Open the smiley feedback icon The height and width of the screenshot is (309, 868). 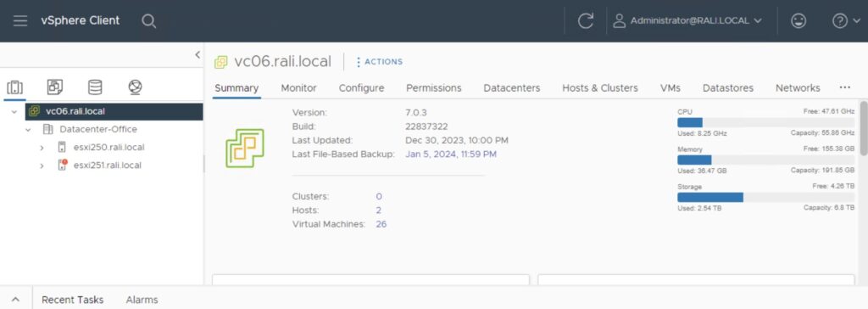pos(798,21)
